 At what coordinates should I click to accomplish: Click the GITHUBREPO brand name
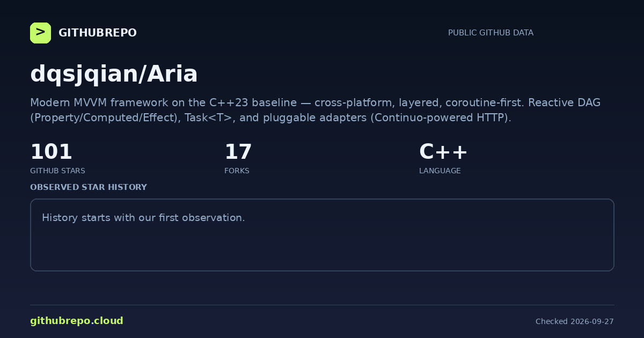tap(97, 33)
